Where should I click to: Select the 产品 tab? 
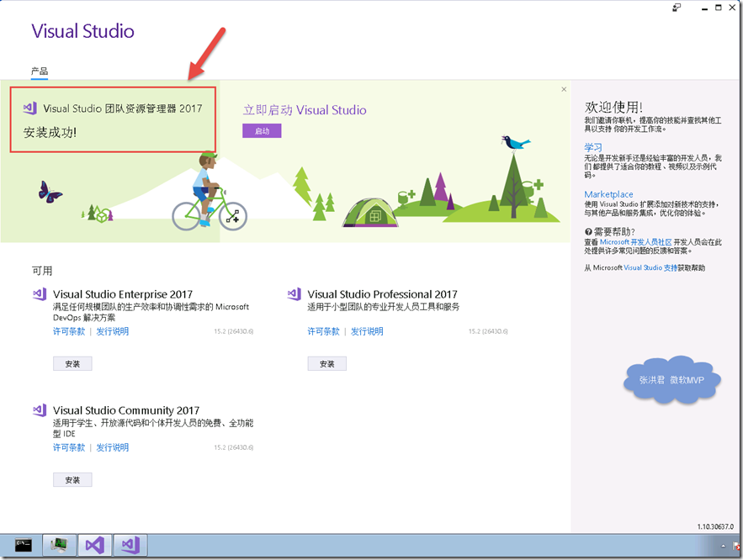tap(40, 71)
